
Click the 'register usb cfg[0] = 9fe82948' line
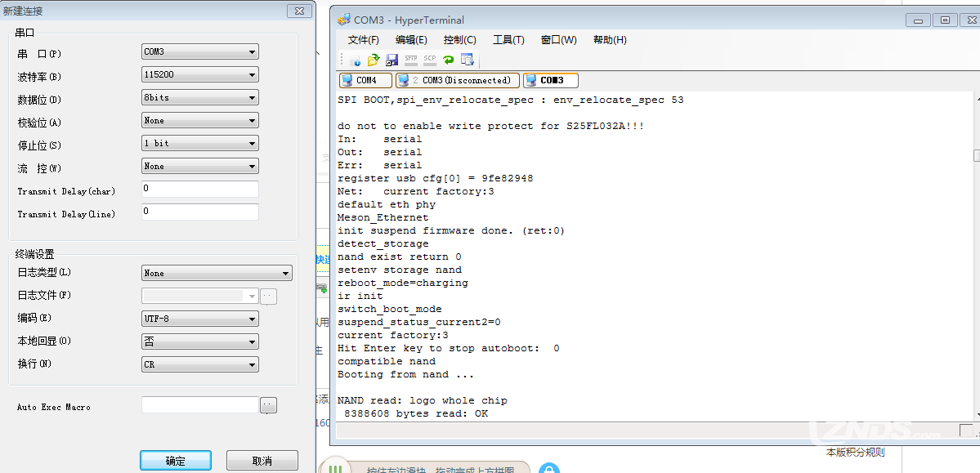pyautogui.click(x=435, y=178)
